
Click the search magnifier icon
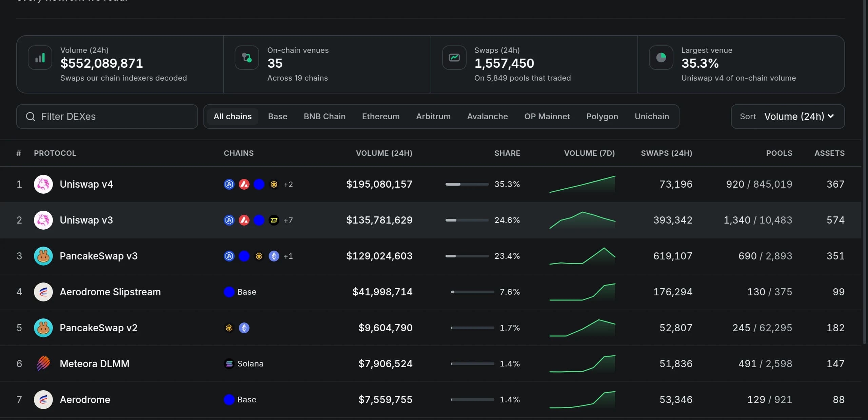coord(31,117)
